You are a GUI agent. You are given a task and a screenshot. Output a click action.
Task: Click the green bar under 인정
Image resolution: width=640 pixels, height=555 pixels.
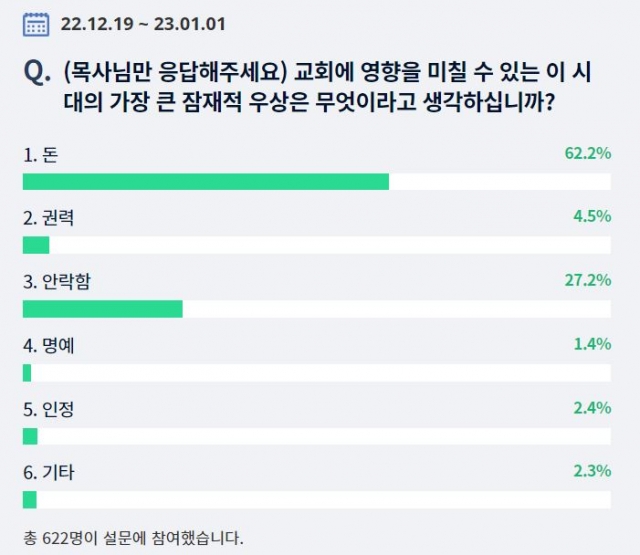coord(30,436)
